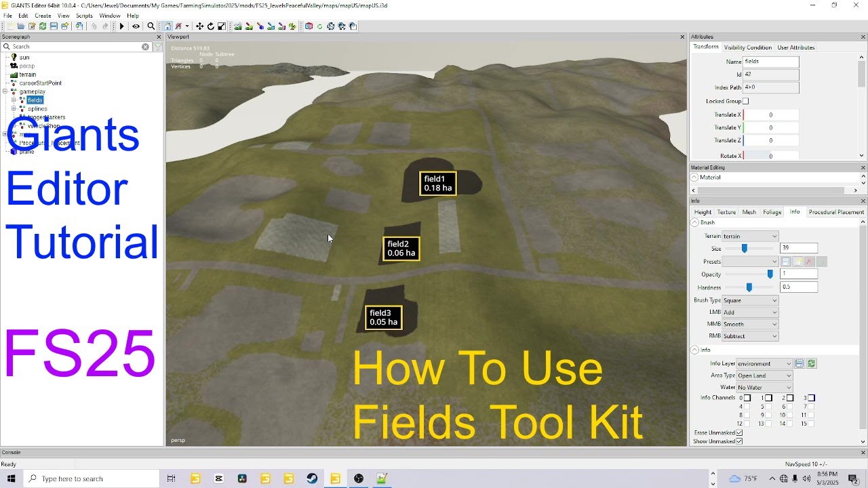Toggle the Locked Group checkbox
The width and height of the screenshot is (868, 488).
point(745,101)
